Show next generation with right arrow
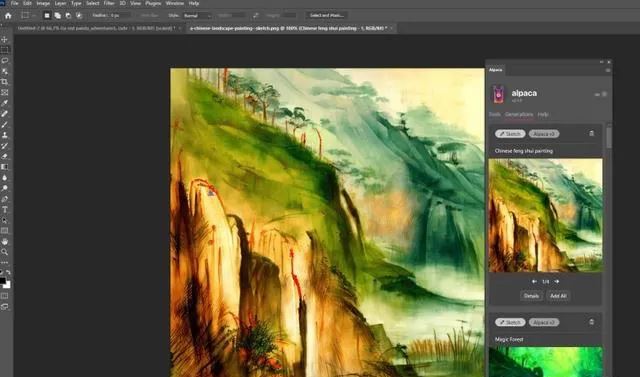This screenshot has height=377, width=640. point(557,282)
